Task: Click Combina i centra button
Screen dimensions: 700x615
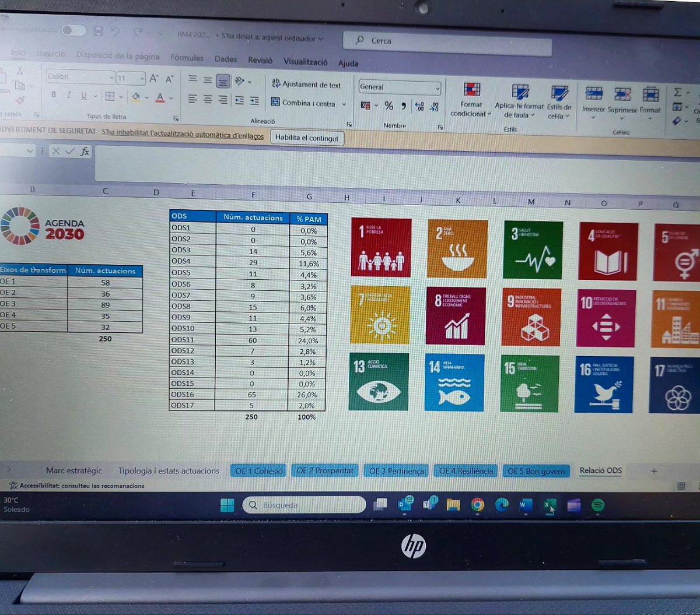Action: tap(303, 103)
